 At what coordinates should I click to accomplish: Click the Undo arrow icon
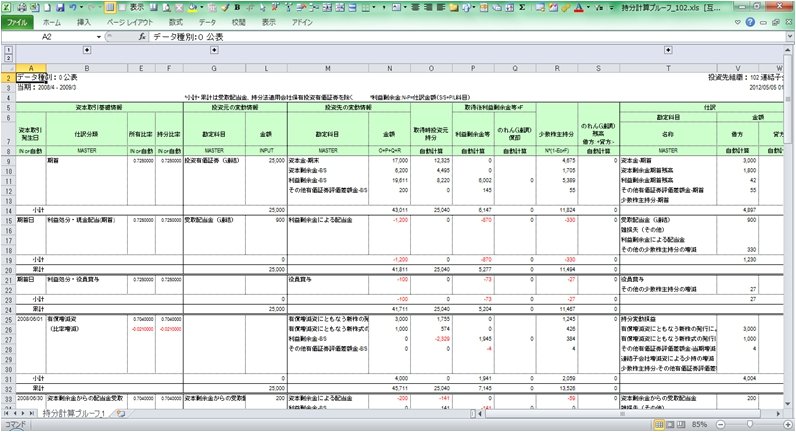73,8
